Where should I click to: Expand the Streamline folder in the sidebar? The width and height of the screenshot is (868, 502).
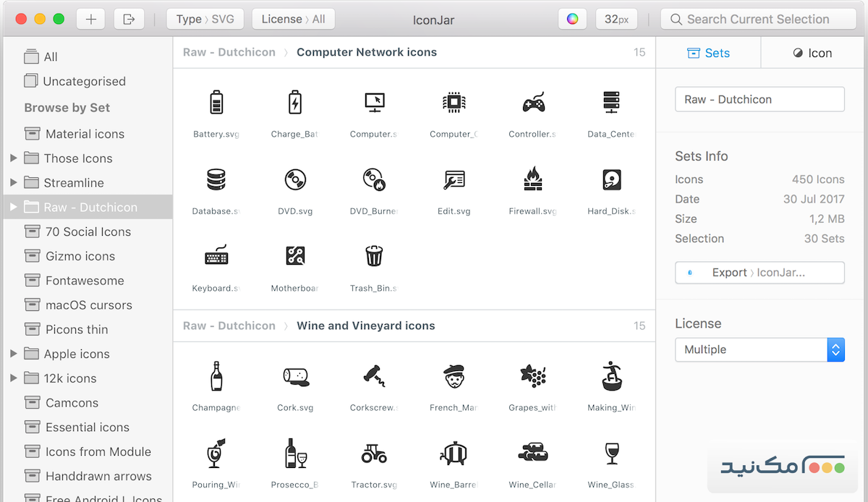click(13, 182)
